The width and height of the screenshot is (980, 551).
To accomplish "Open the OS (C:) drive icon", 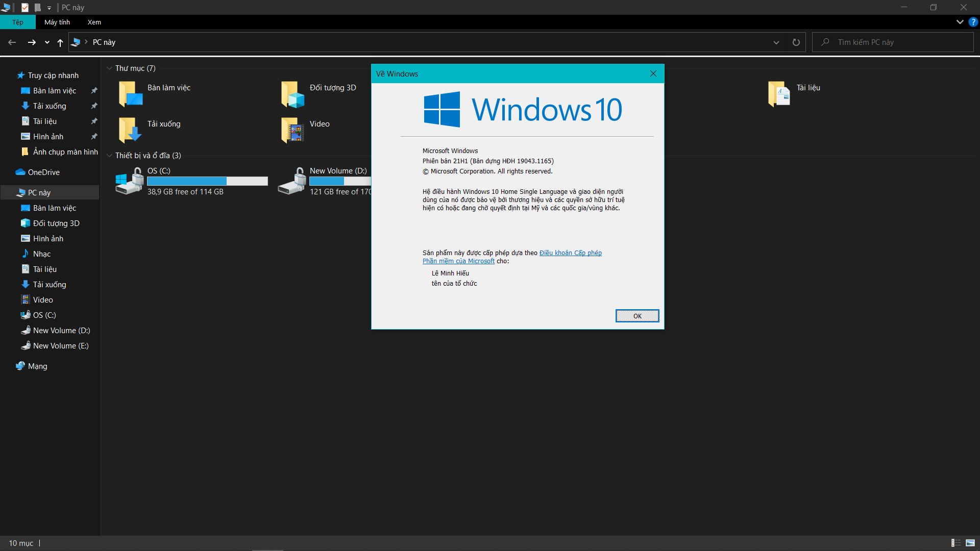I will (x=130, y=182).
